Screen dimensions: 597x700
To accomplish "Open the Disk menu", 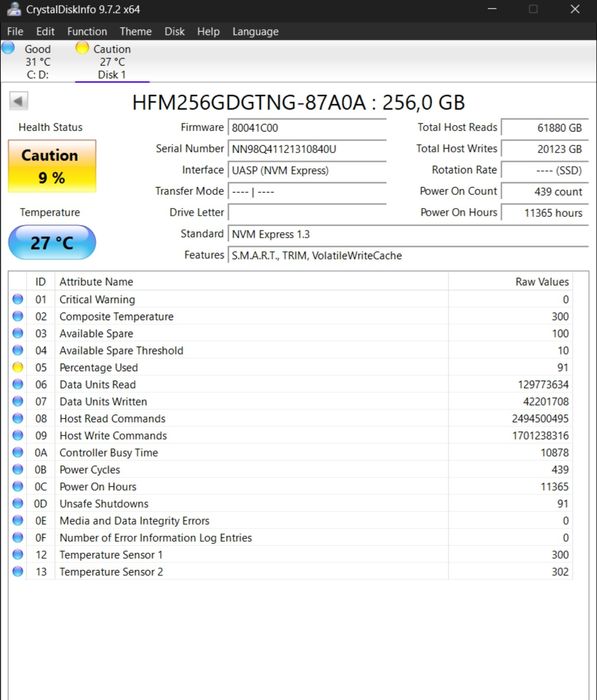I will 174,31.
